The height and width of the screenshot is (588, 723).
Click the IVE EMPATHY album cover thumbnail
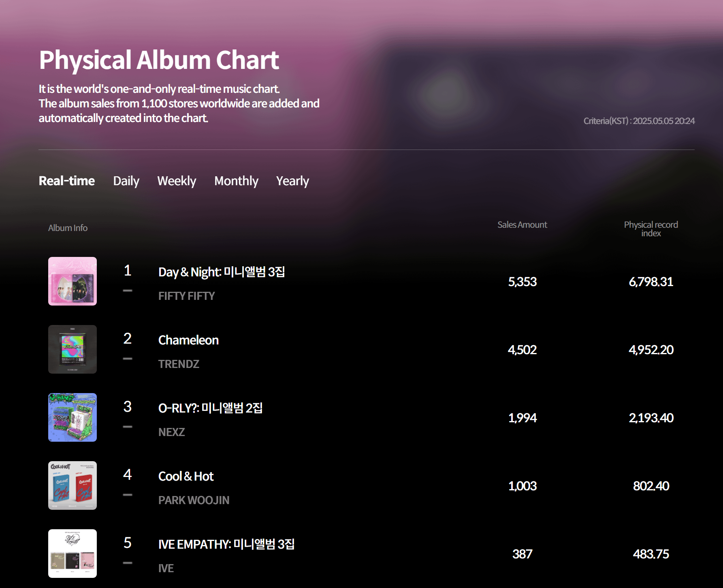tap(72, 554)
